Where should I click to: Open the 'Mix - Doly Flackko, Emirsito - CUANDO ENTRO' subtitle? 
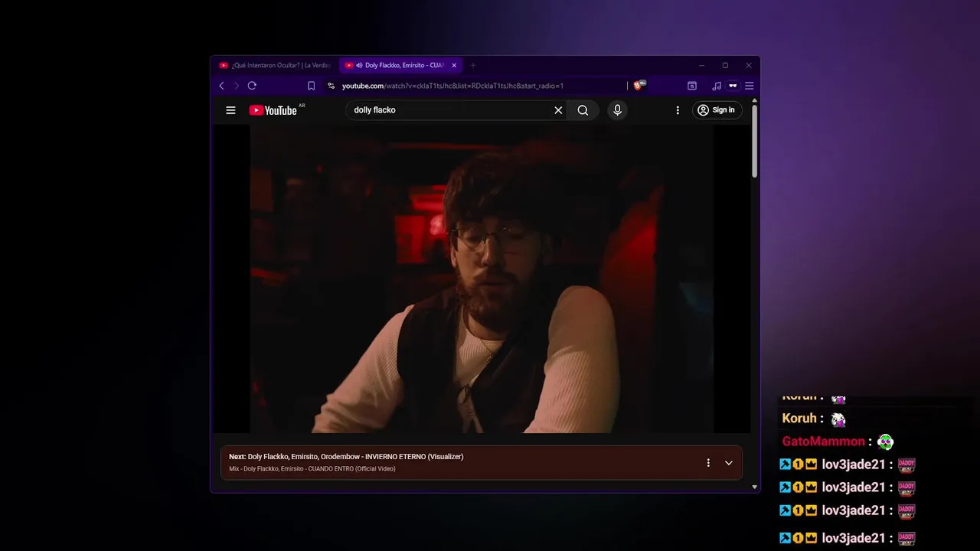[x=312, y=469]
